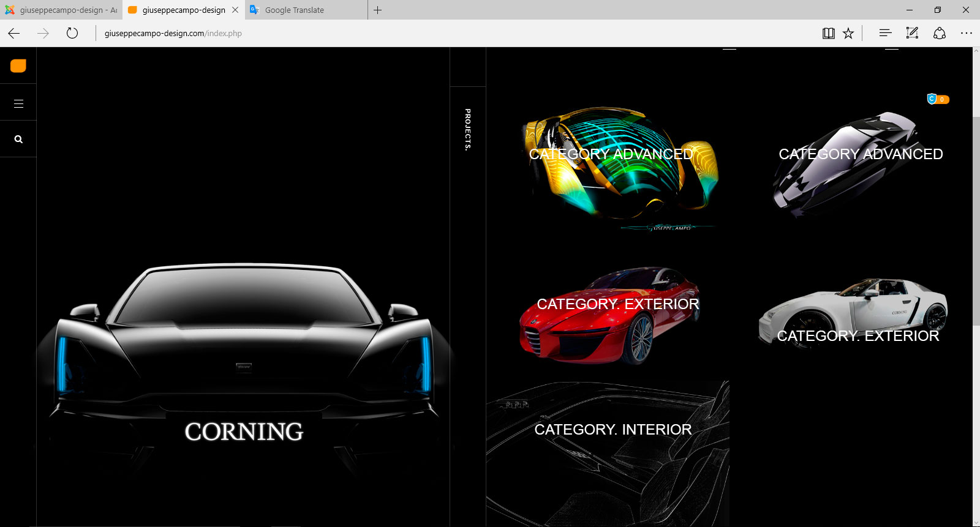This screenshot has height=527, width=980.
Task: Click the CORNING title on black car
Action: click(244, 432)
